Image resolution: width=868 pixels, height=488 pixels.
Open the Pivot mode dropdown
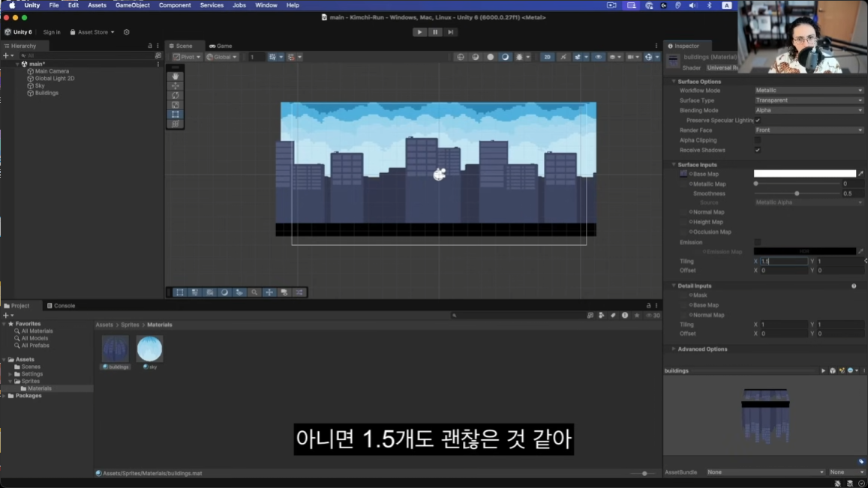click(x=187, y=57)
